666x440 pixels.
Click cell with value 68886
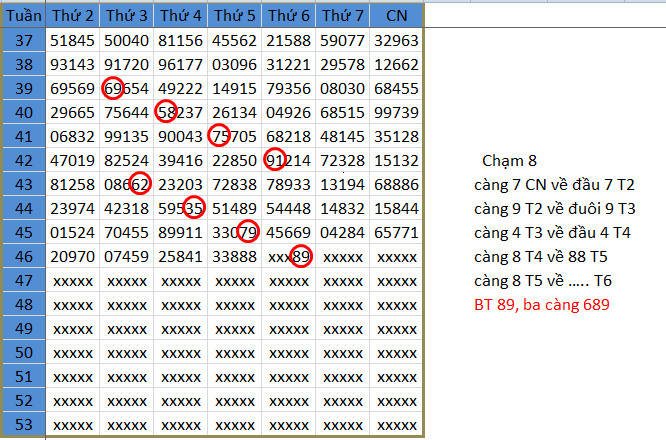coord(396,184)
